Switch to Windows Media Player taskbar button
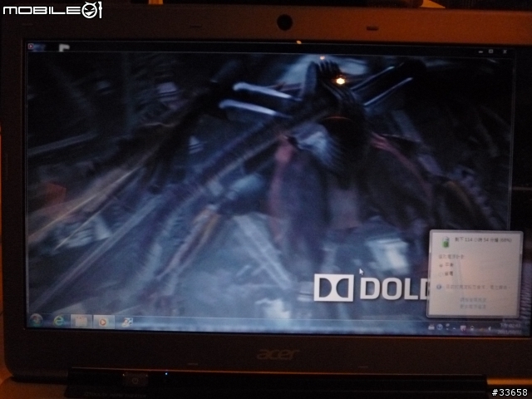 (103, 322)
